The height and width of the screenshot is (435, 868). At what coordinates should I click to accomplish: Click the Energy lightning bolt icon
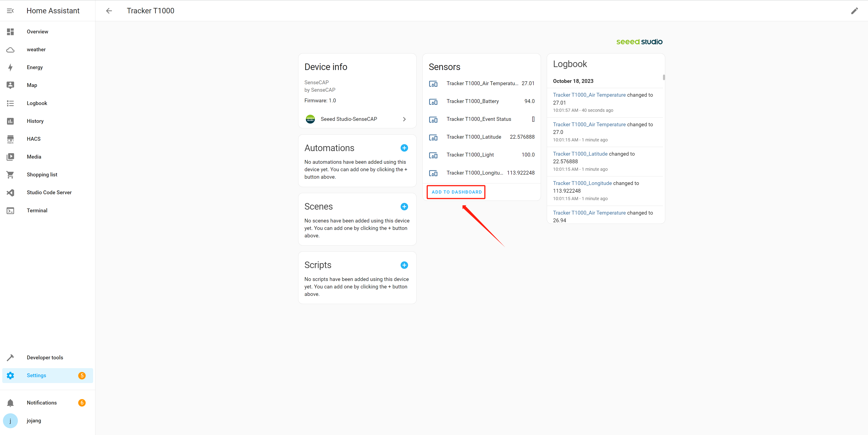pyautogui.click(x=10, y=67)
